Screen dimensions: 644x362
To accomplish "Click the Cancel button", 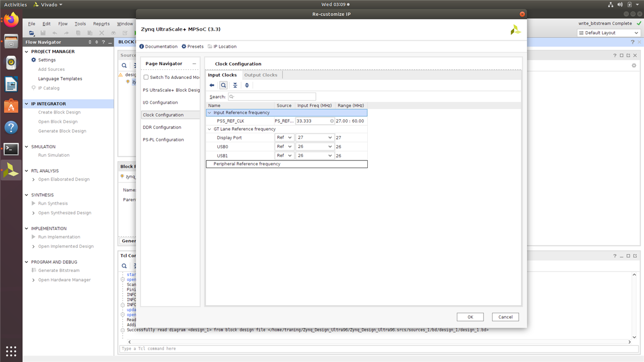I will coord(505,317).
